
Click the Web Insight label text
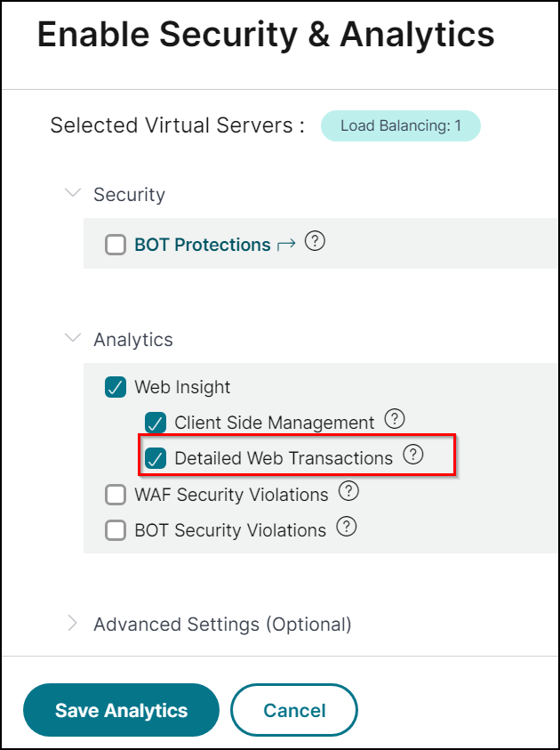point(182,387)
